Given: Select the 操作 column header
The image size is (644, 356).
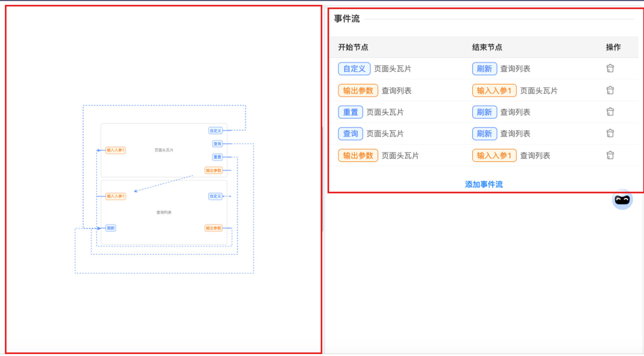Looking at the screenshot, I should [613, 47].
